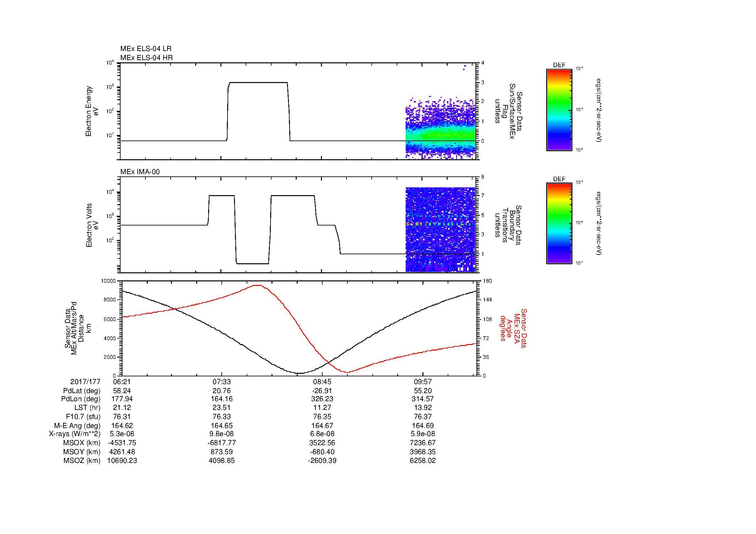Click the IMA ion spectrogram data region
Screen dimensions: 756x534
(x=440, y=230)
